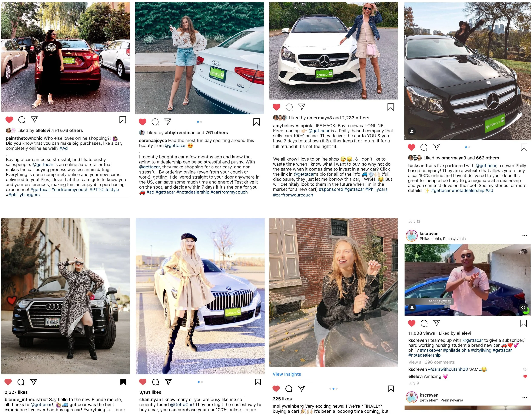
Task: Share the amybelievesinpink post via paper plane icon
Action: click(302, 107)
